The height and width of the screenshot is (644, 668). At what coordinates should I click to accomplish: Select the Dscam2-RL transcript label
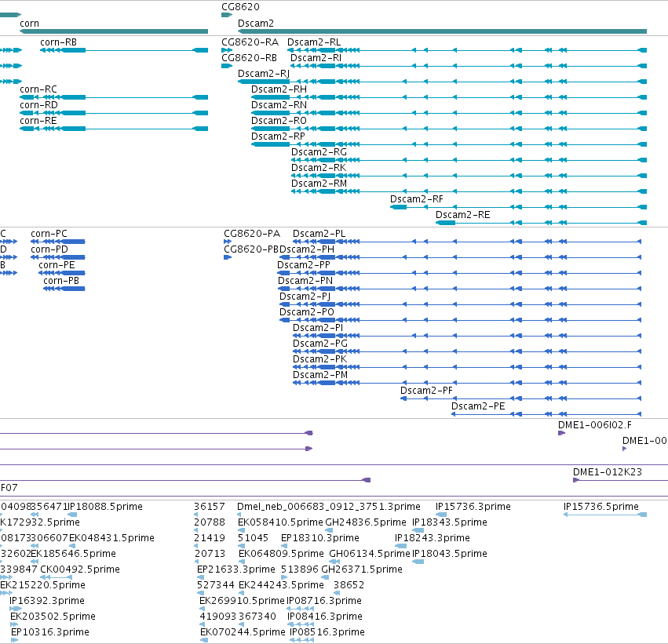coord(314,42)
